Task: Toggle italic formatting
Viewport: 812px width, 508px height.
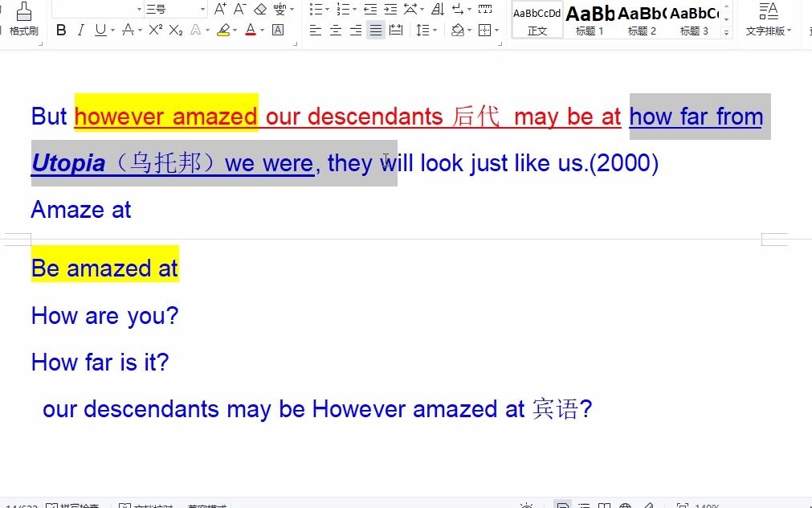Action: click(x=80, y=30)
